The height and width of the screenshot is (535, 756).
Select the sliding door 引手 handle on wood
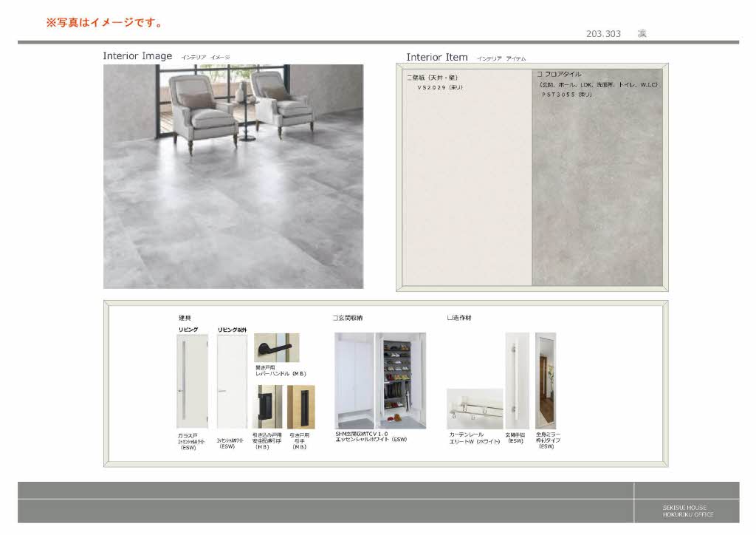coord(300,406)
